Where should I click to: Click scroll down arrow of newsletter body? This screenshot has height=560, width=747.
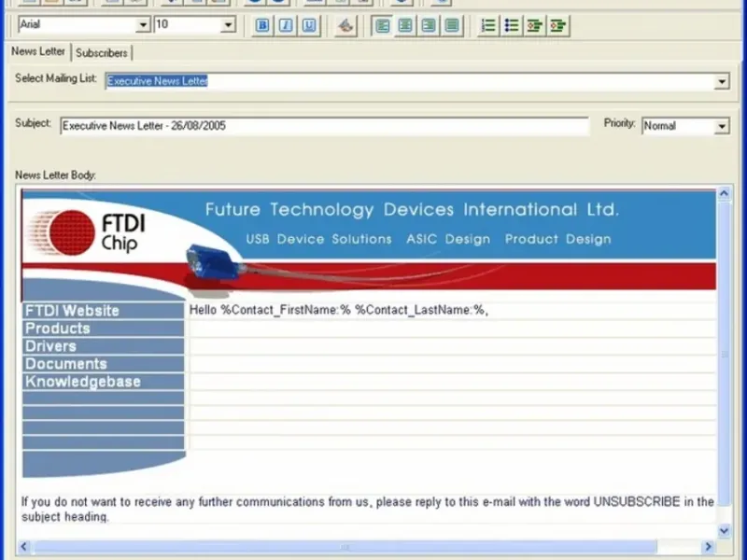(x=725, y=530)
